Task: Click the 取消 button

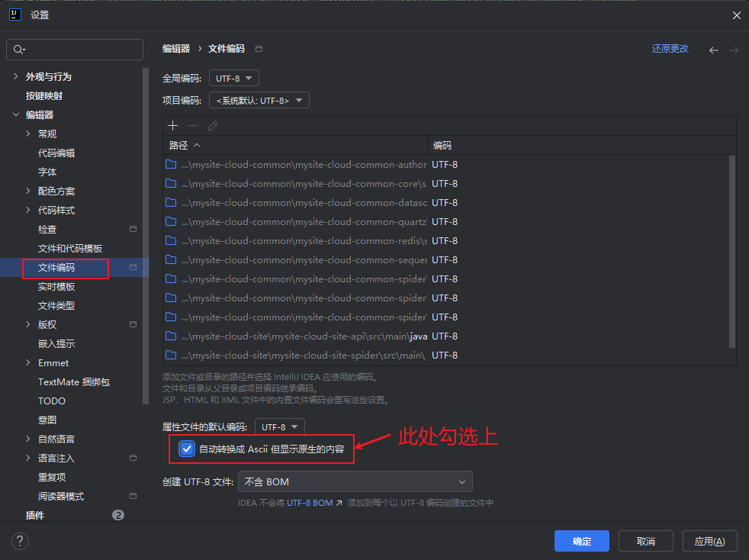Action: (x=646, y=541)
